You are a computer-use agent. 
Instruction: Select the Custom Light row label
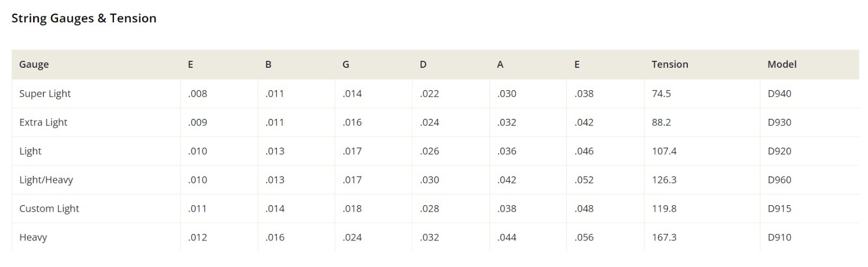49,208
